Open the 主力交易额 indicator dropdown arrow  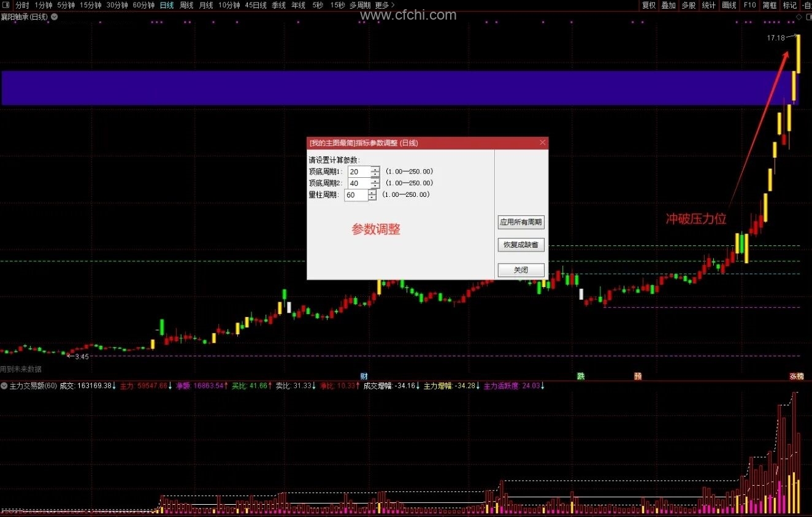click(x=4, y=386)
